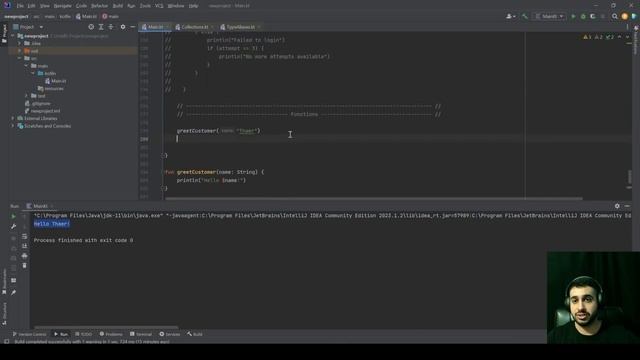Expand Scratches and Consoles node

pos(13,126)
